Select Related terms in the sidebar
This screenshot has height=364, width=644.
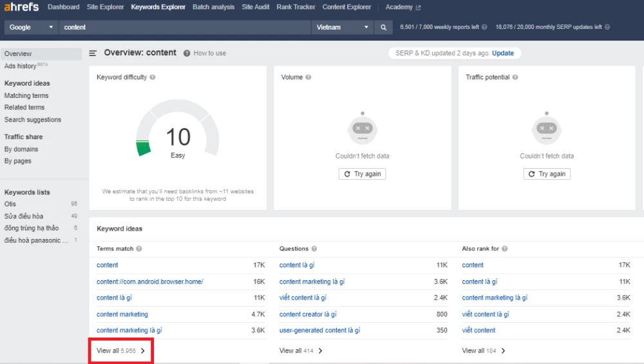24,107
